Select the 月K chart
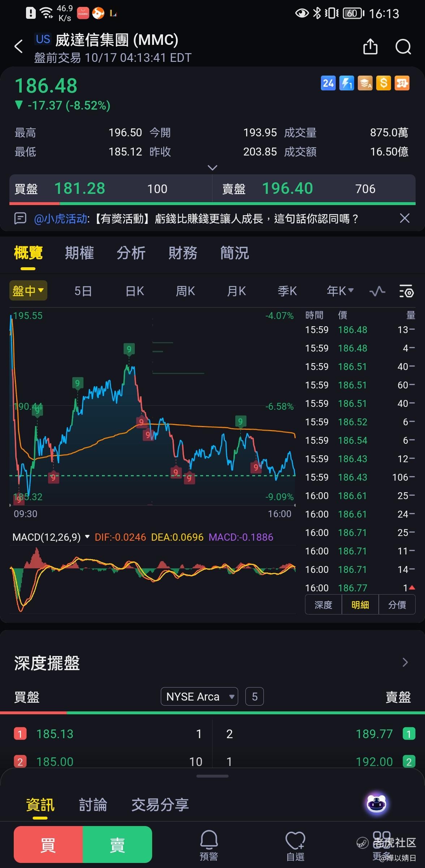 tap(236, 291)
